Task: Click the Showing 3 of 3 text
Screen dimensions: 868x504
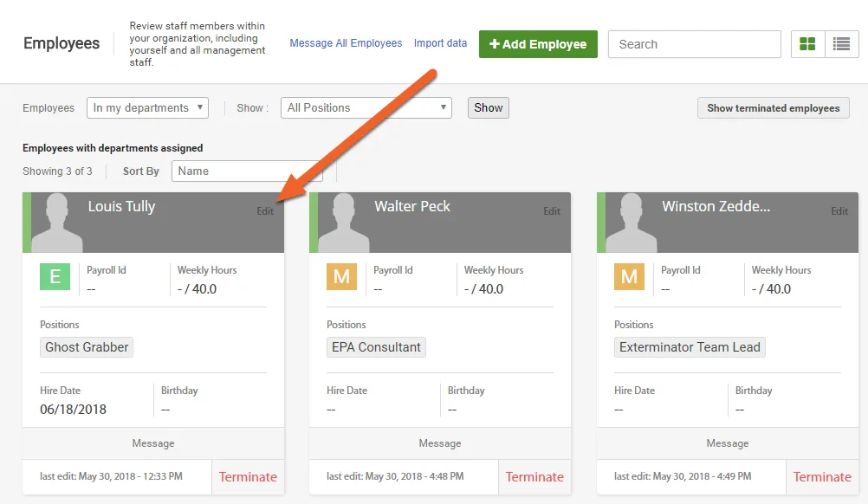Action: click(x=57, y=171)
